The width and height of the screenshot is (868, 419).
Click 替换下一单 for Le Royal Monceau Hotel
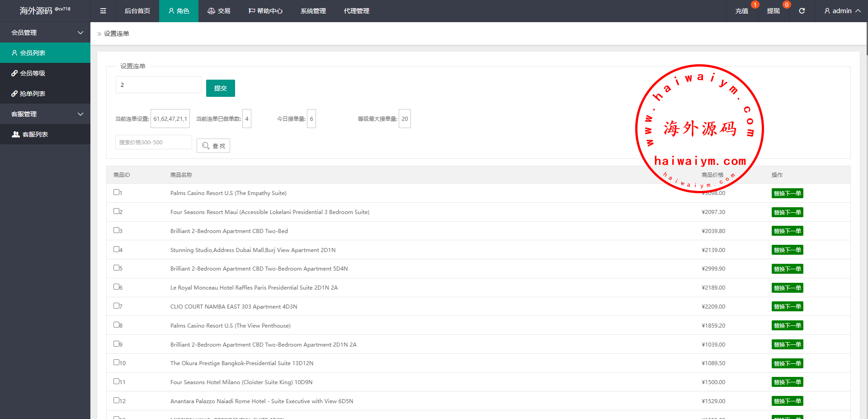(x=787, y=288)
